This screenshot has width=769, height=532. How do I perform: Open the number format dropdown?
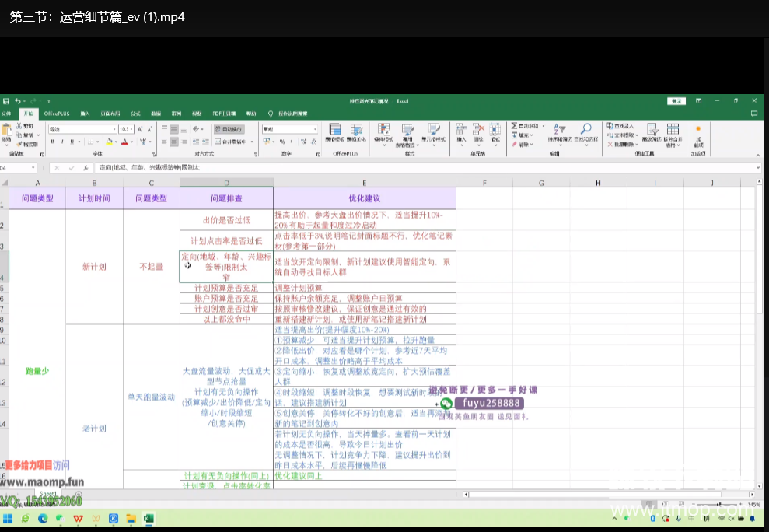[x=315, y=129]
